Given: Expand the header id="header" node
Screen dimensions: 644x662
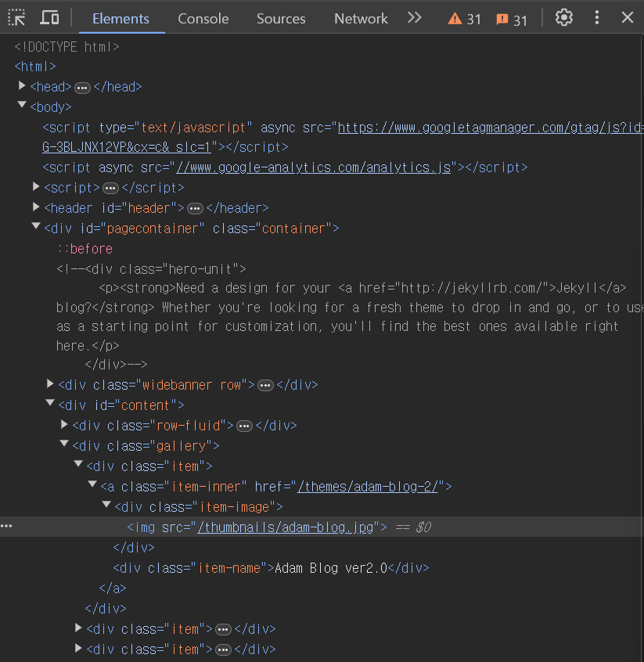Looking at the screenshot, I should (36, 207).
